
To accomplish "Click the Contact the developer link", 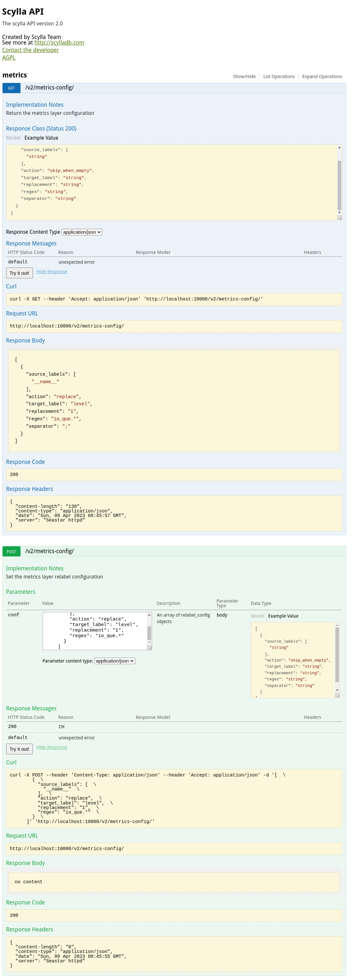I will pyautogui.click(x=30, y=50).
